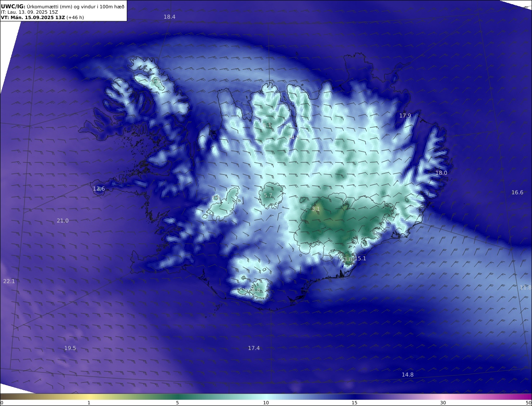Click the 17.9 value label on map

tap(405, 115)
